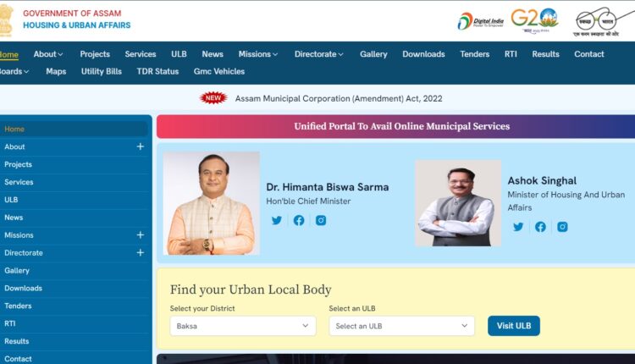Image resolution: width=635 pixels, height=364 pixels.
Task: Open Himanta Biswa Sarma's Twitter icon
Action: coord(277,220)
